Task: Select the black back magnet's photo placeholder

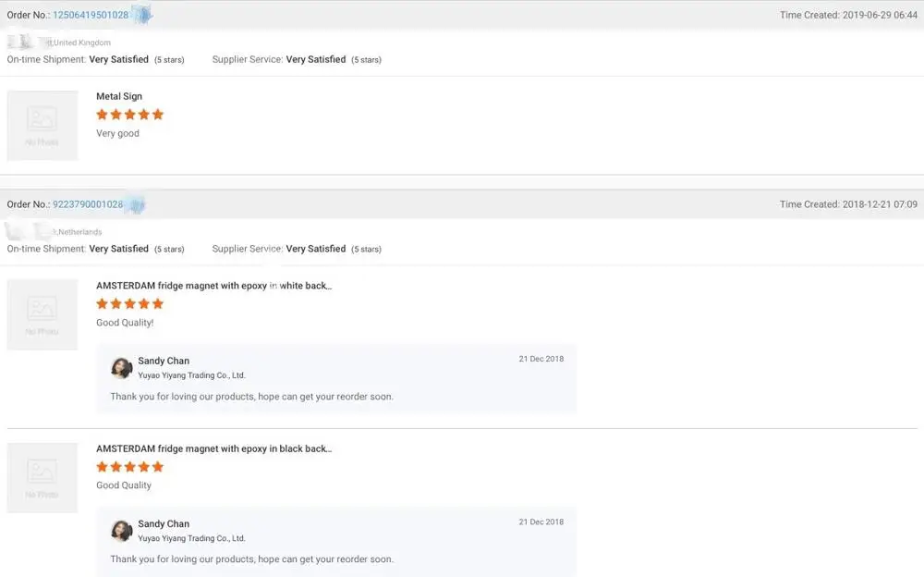Action: 43,478
